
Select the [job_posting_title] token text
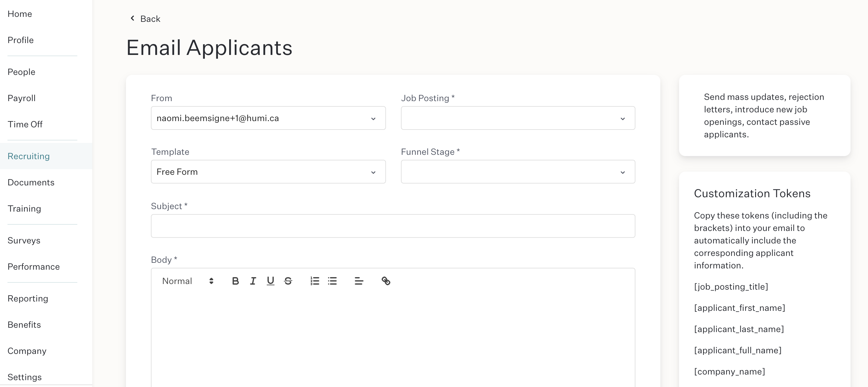tap(731, 287)
